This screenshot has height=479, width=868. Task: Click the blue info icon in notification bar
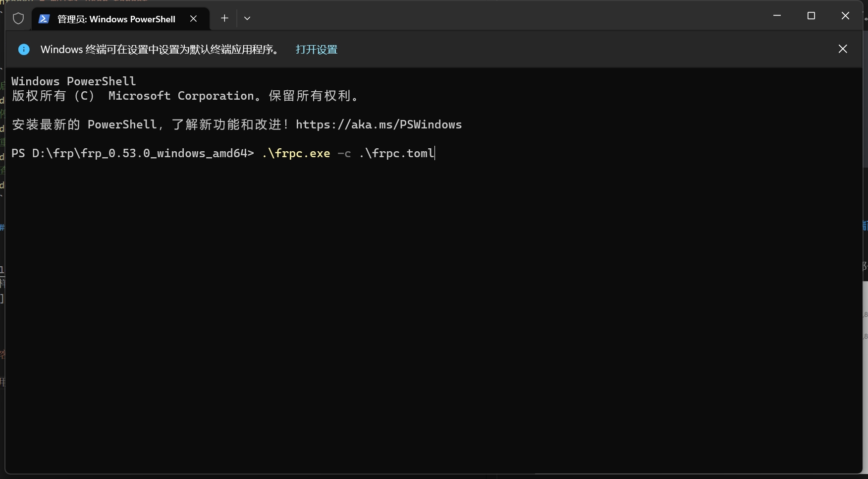24,49
